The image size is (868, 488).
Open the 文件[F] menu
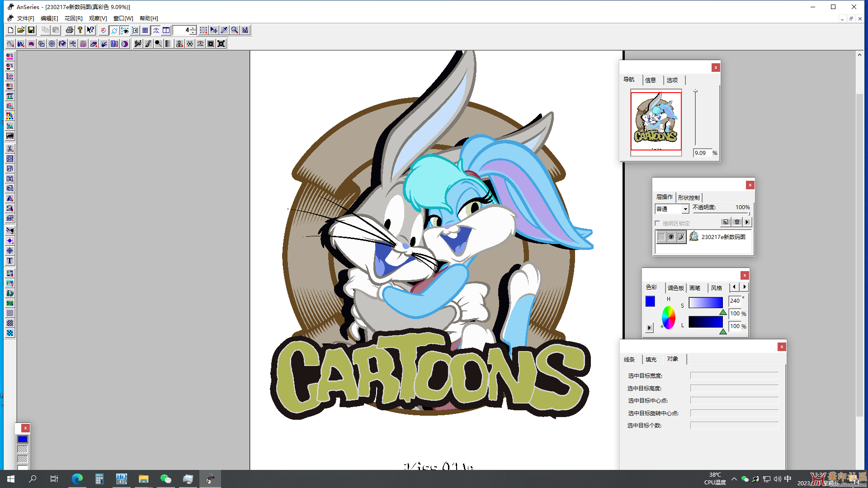(26, 19)
